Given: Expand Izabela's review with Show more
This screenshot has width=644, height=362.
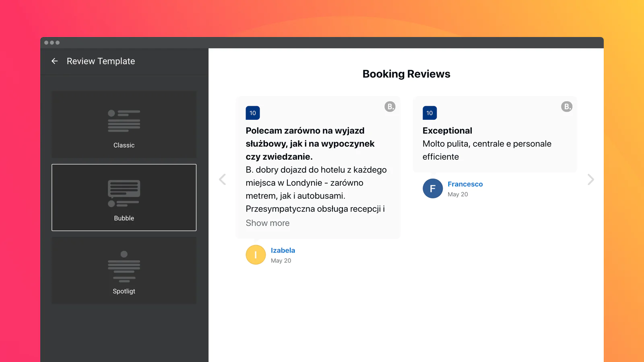Looking at the screenshot, I should (268, 223).
